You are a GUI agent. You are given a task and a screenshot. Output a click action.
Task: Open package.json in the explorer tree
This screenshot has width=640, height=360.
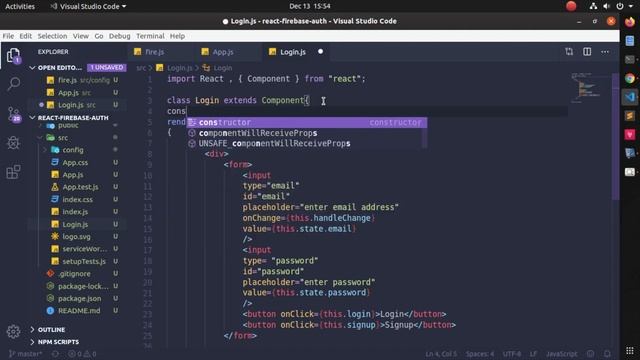click(79, 298)
